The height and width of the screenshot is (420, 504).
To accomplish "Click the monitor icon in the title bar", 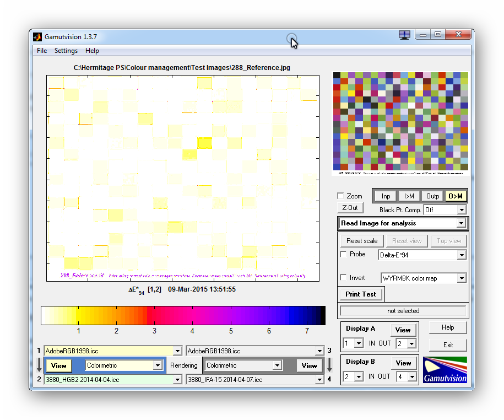I will pyautogui.click(x=404, y=35).
